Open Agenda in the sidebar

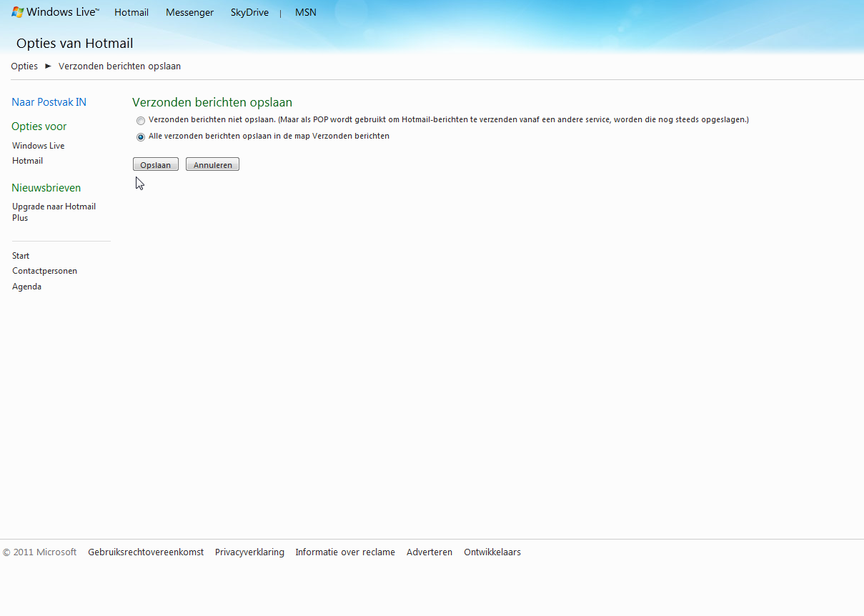(x=26, y=287)
